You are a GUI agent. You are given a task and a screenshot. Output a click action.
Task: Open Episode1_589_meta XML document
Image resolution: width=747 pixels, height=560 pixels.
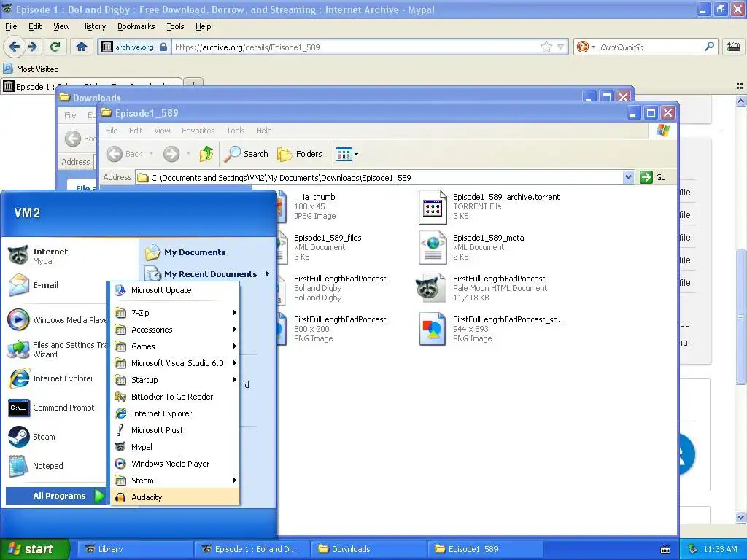[472, 246]
